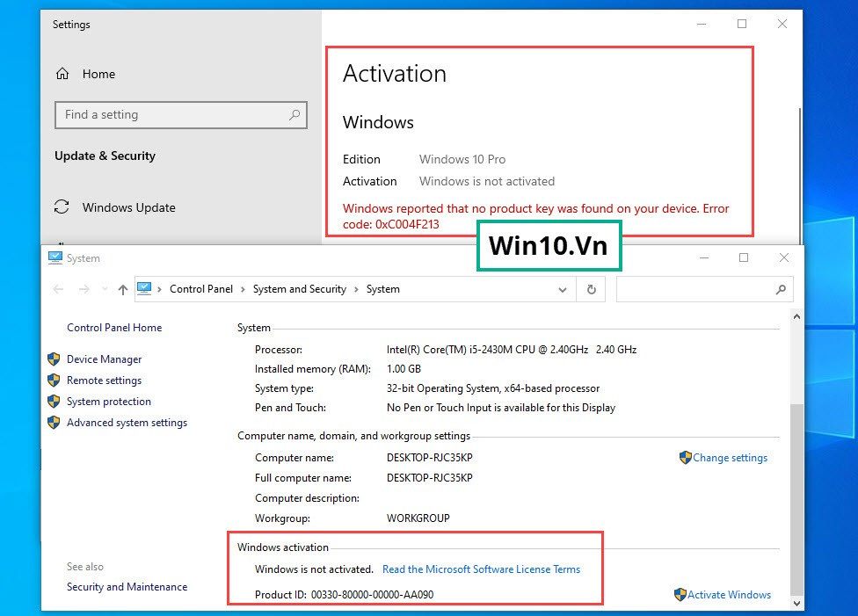Open Advanced system settings
858x616 pixels.
[x=127, y=423]
